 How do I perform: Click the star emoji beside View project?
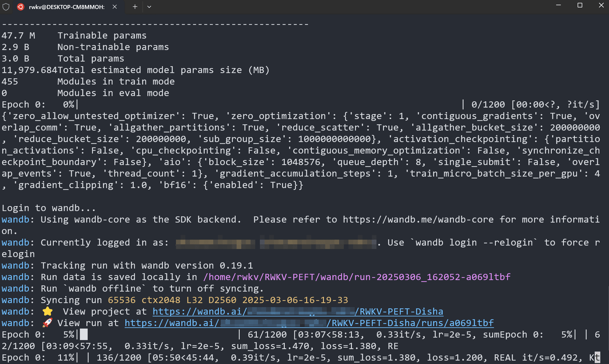[48, 311]
